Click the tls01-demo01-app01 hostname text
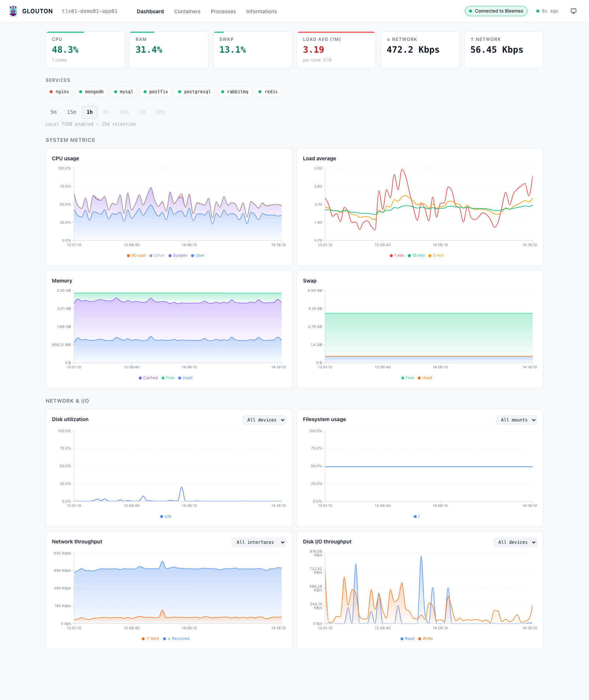This screenshot has width=589, height=700. click(90, 11)
